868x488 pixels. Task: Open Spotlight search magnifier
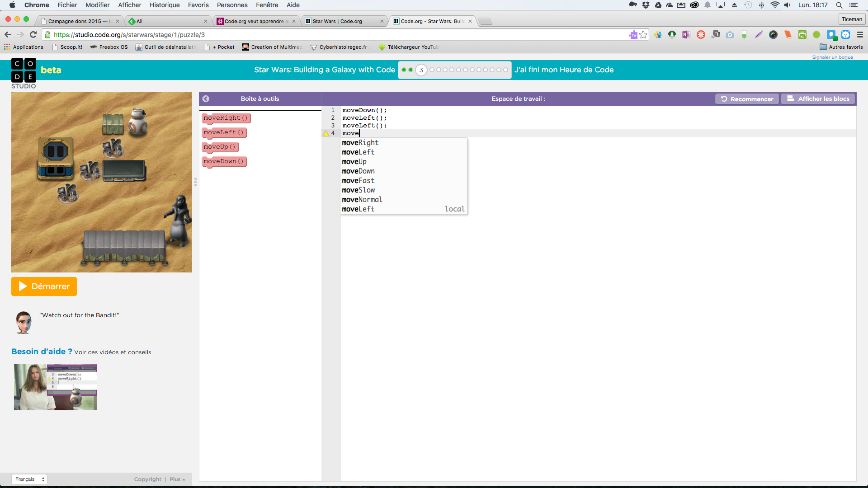pyautogui.click(x=839, y=5)
